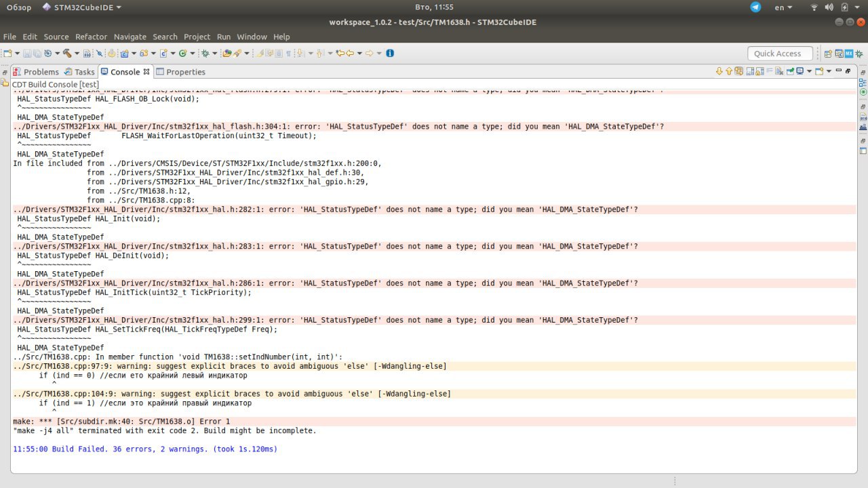
Task: Click the Обзор activities button
Action: tap(19, 7)
